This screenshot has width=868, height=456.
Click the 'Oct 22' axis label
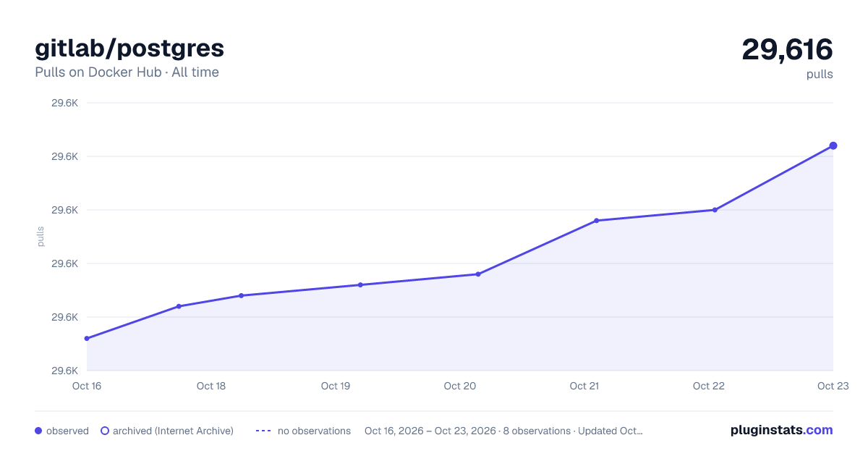click(x=709, y=386)
